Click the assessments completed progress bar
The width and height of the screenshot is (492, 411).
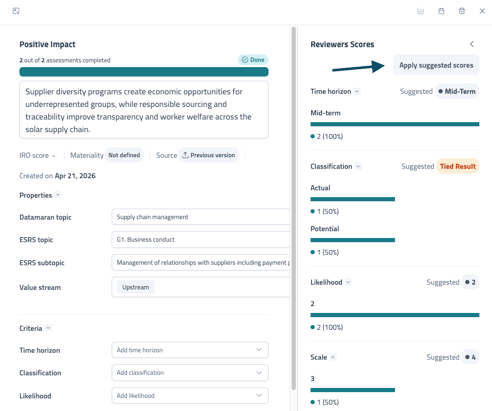pyautogui.click(x=144, y=72)
